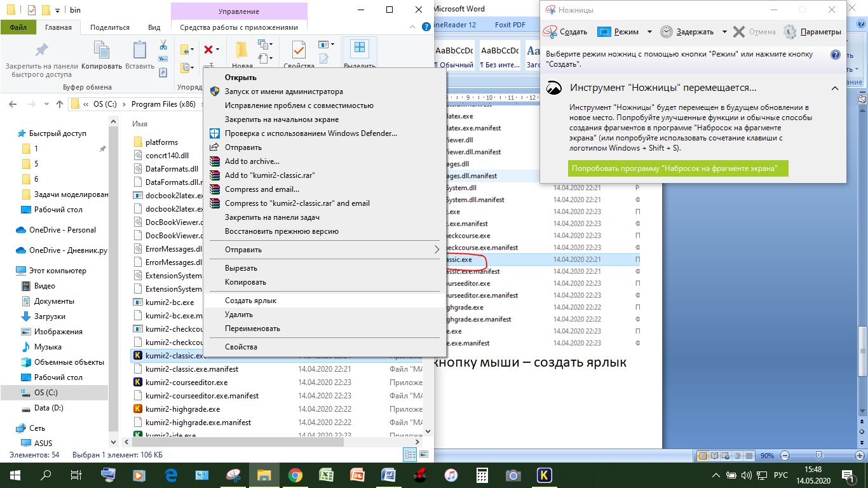Click the Program Files (x86) breadcrumb

[163, 104]
